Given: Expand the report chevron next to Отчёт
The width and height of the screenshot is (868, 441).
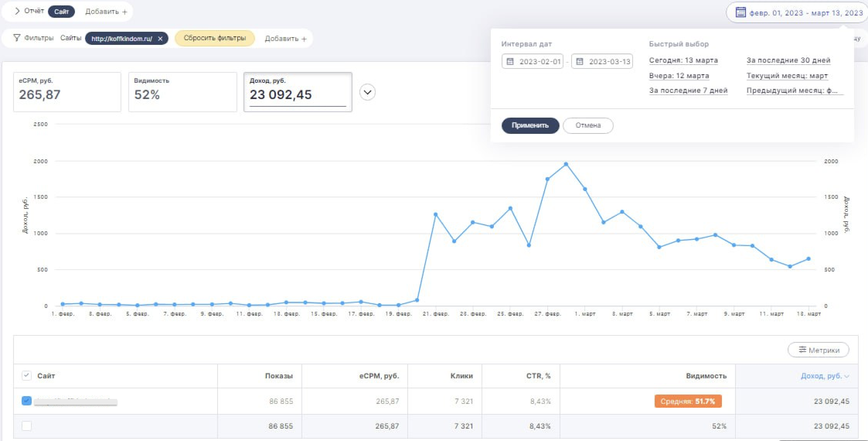Looking at the screenshot, I should 17,11.
